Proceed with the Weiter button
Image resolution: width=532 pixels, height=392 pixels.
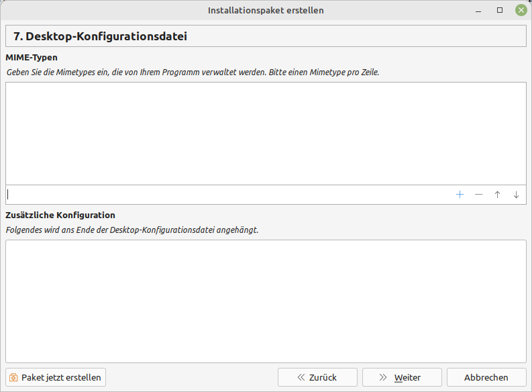(402, 377)
